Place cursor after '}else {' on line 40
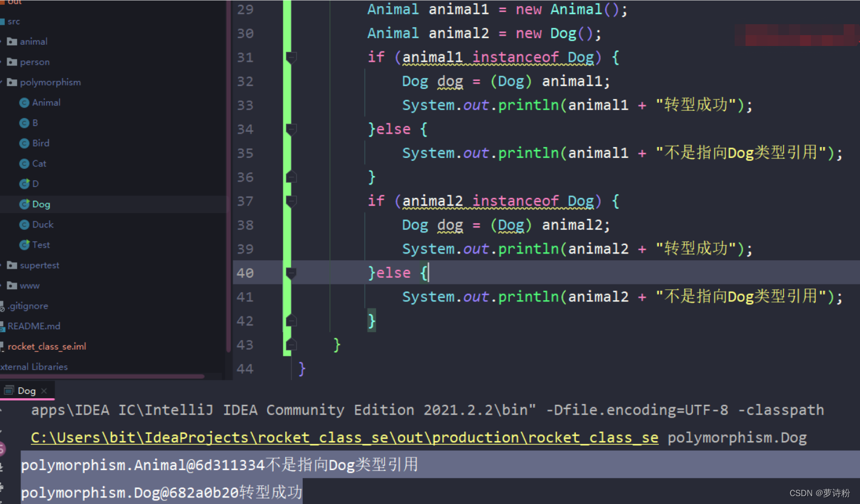 [429, 273]
